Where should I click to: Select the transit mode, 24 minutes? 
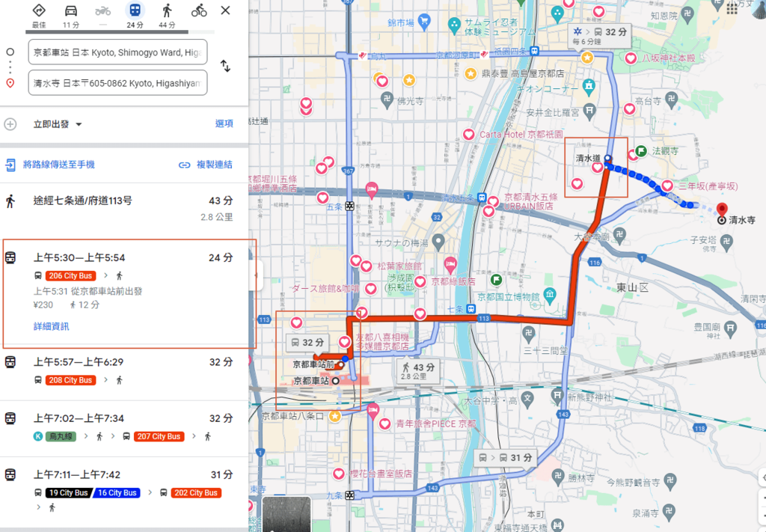coord(135,16)
